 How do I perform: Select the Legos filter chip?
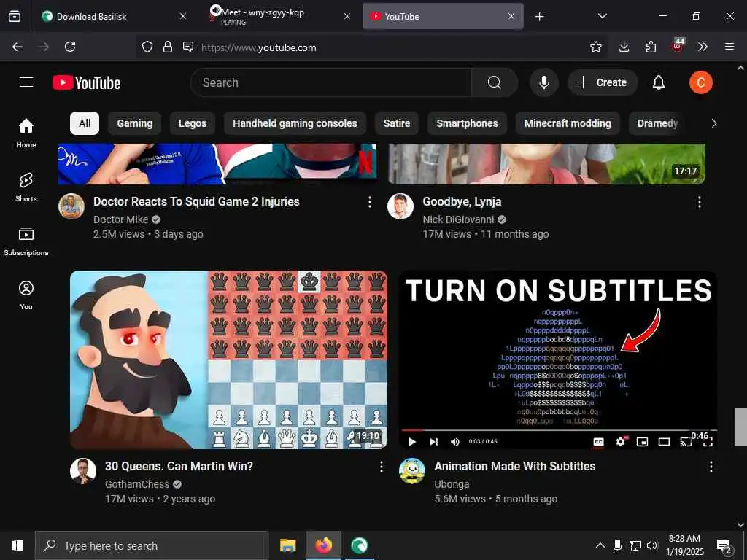(193, 123)
